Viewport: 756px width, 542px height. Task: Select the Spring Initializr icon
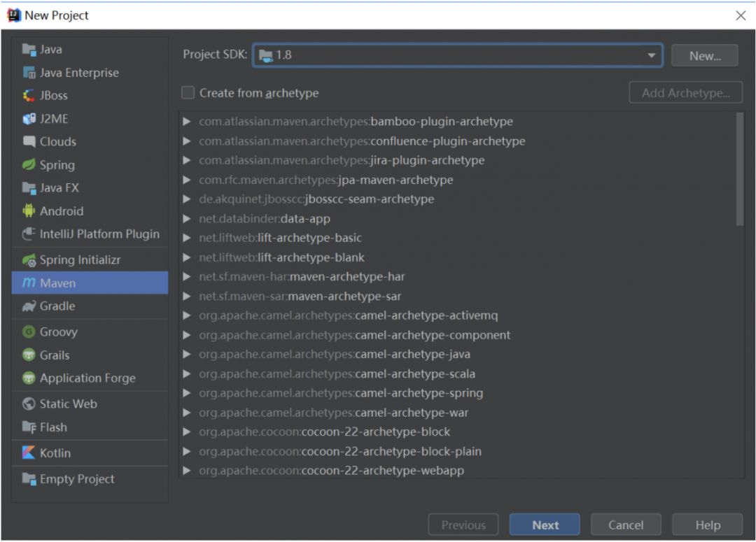click(29, 260)
